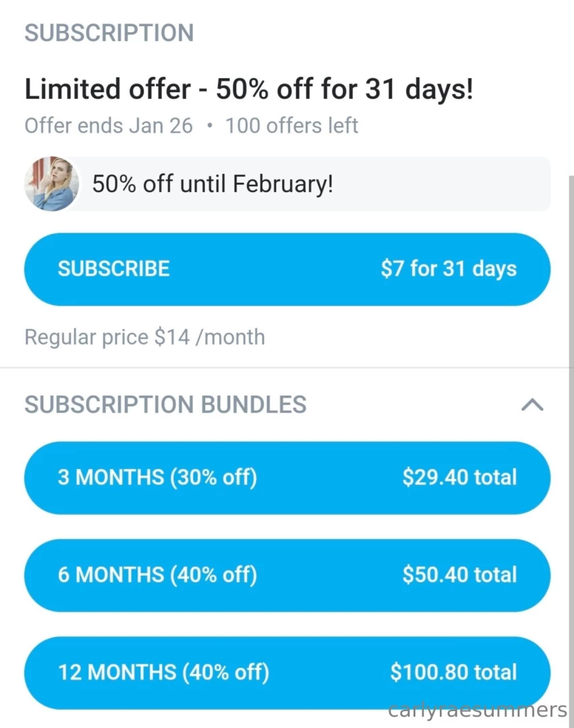Screen dimensions: 574x728
Task: Click the chevron arrow icon to hide bundles
Action: [533, 404]
